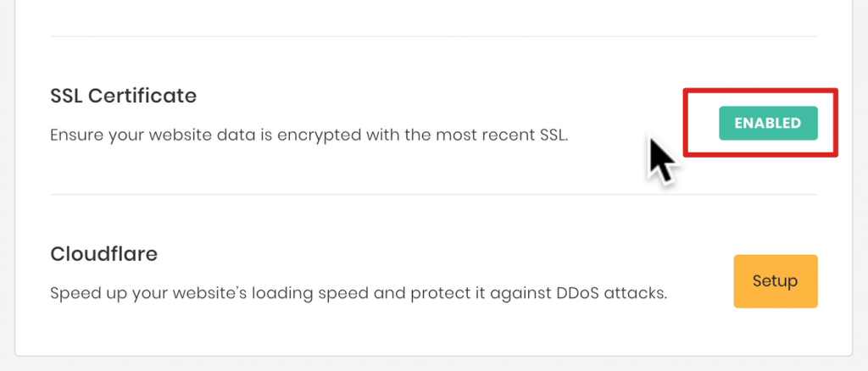The height and width of the screenshot is (371, 868).
Task: Click the green ENABLED SSL badge
Action: click(767, 123)
